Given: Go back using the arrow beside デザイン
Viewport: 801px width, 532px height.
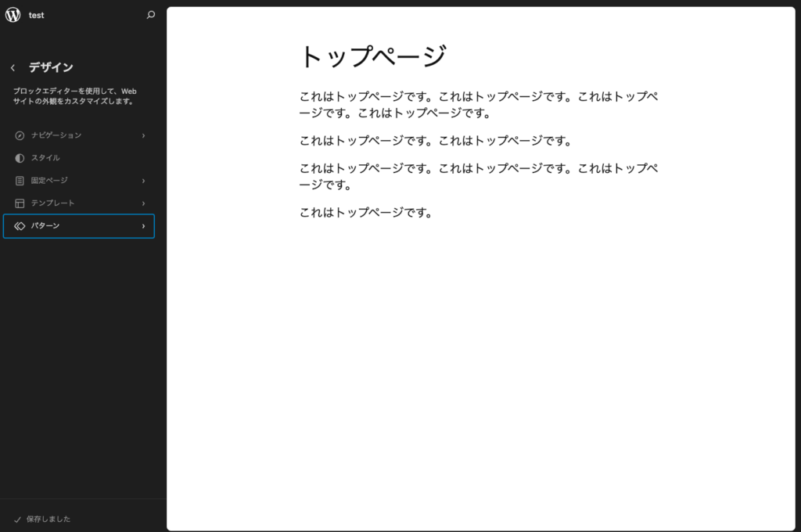Looking at the screenshot, I should 13,68.
